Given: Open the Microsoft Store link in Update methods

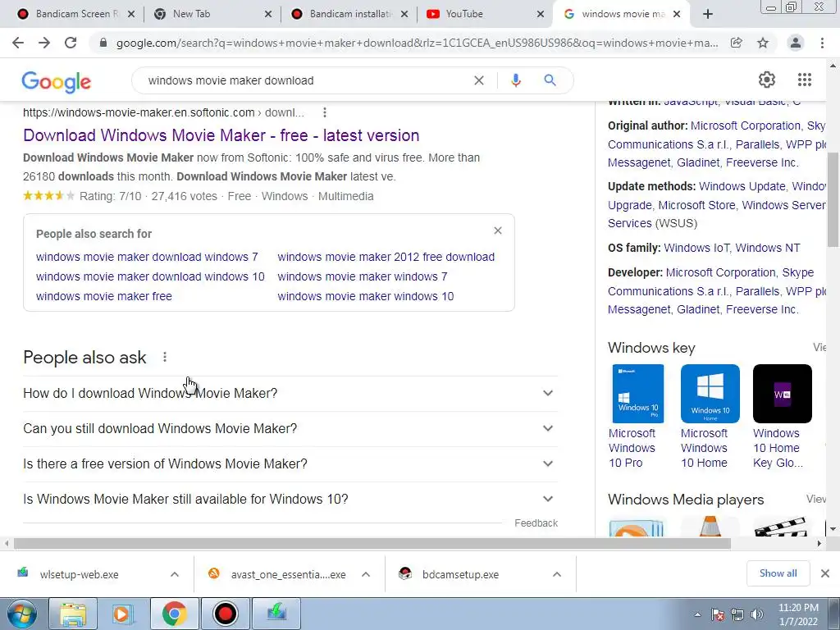Looking at the screenshot, I should click(696, 205).
